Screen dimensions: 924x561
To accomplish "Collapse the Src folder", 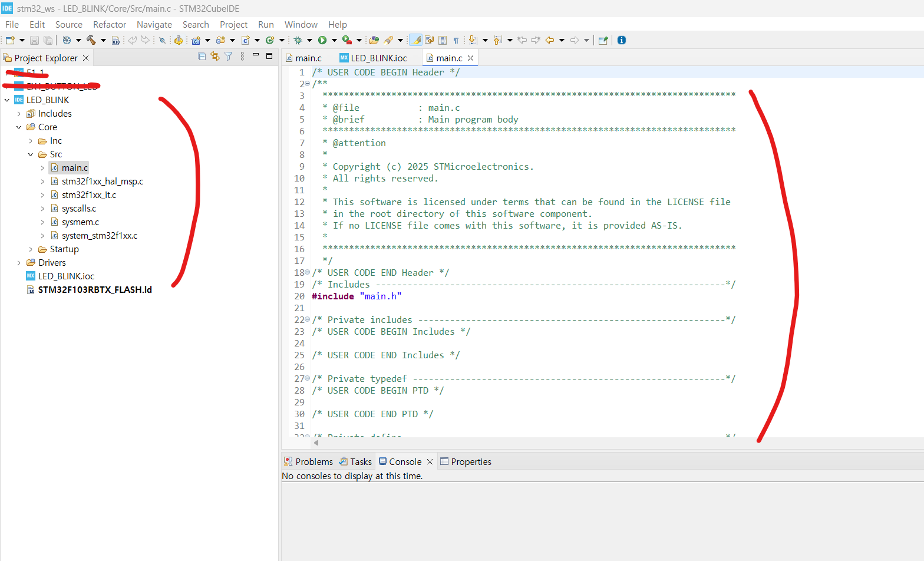I will click(x=31, y=154).
